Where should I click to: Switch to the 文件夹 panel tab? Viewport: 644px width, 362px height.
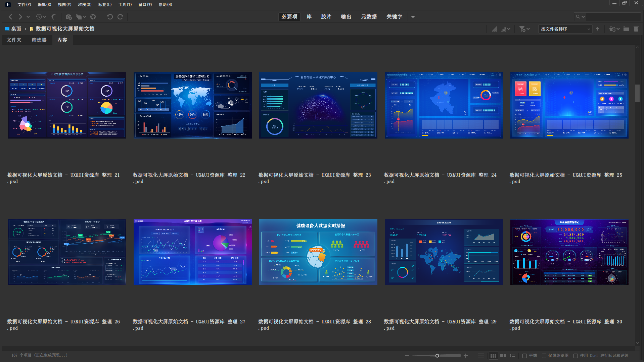(14, 40)
